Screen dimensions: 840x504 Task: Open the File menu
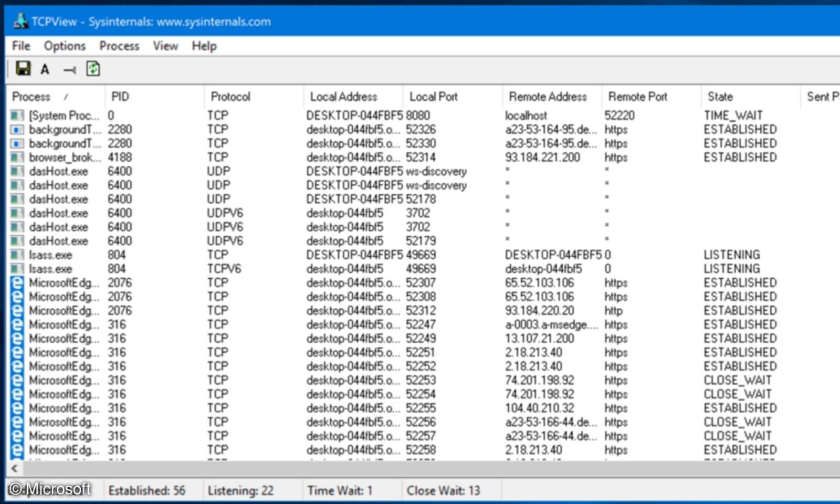point(21,46)
